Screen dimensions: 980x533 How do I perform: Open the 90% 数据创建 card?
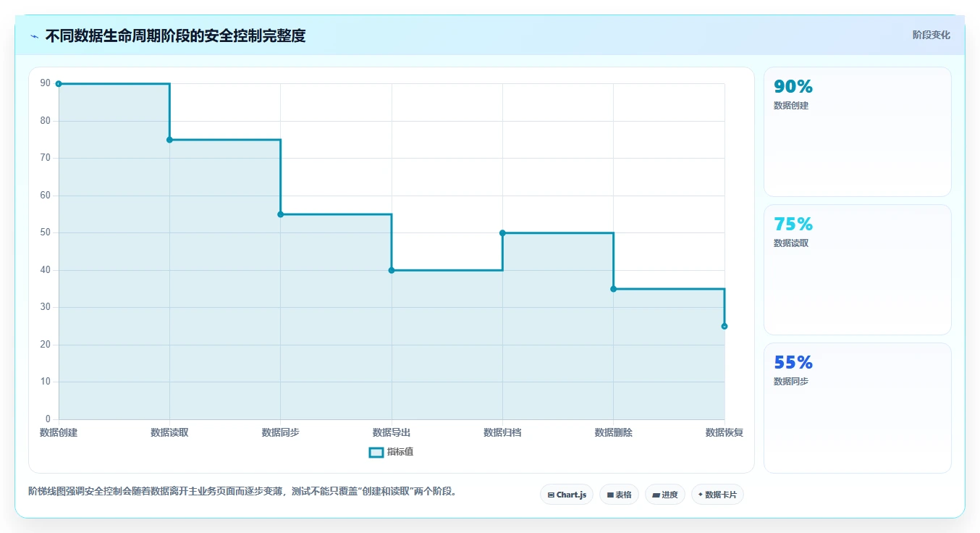click(857, 132)
